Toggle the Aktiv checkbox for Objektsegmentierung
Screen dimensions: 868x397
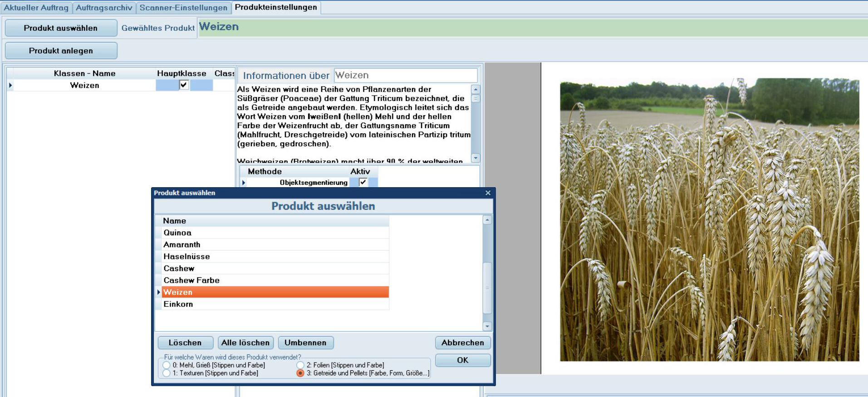click(363, 182)
